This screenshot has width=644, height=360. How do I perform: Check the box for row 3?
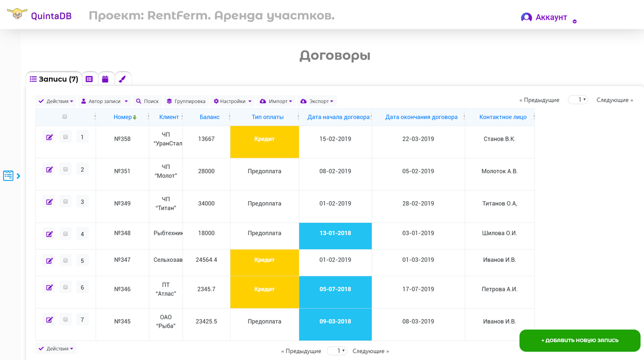(65, 202)
